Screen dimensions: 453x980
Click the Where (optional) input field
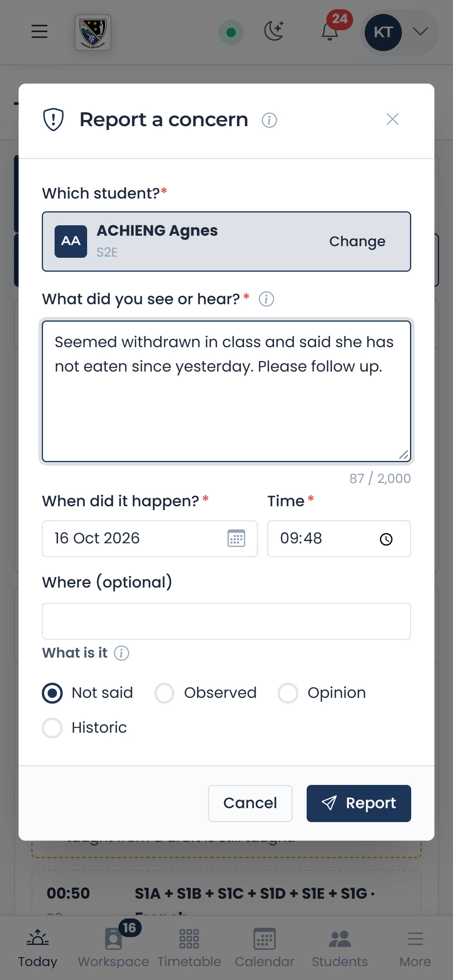(x=226, y=621)
